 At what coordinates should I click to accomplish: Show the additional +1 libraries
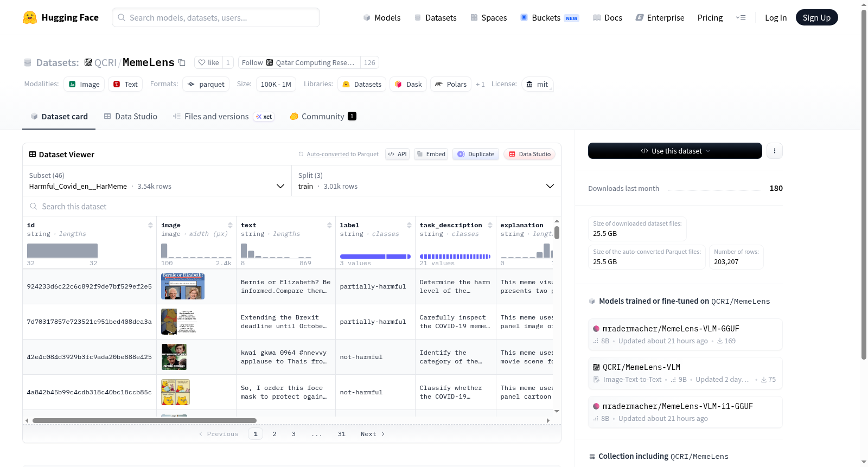coord(480,84)
